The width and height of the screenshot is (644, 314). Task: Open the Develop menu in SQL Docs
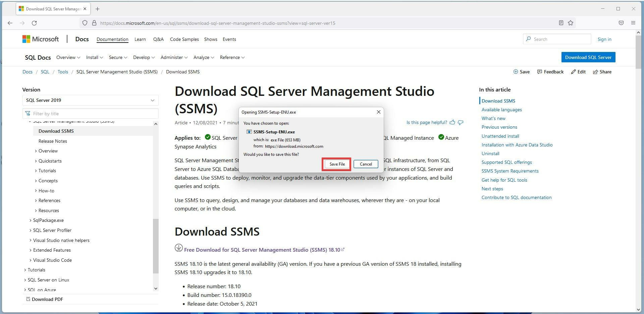coord(144,57)
